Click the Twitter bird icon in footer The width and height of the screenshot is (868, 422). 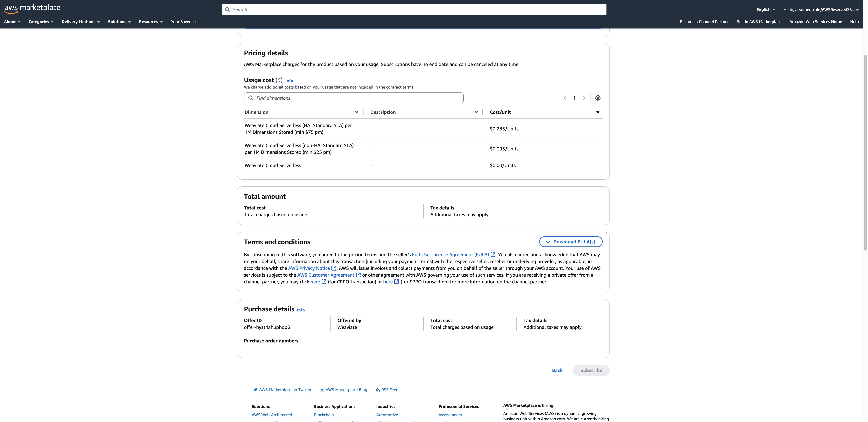pyautogui.click(x=255, y=390)
